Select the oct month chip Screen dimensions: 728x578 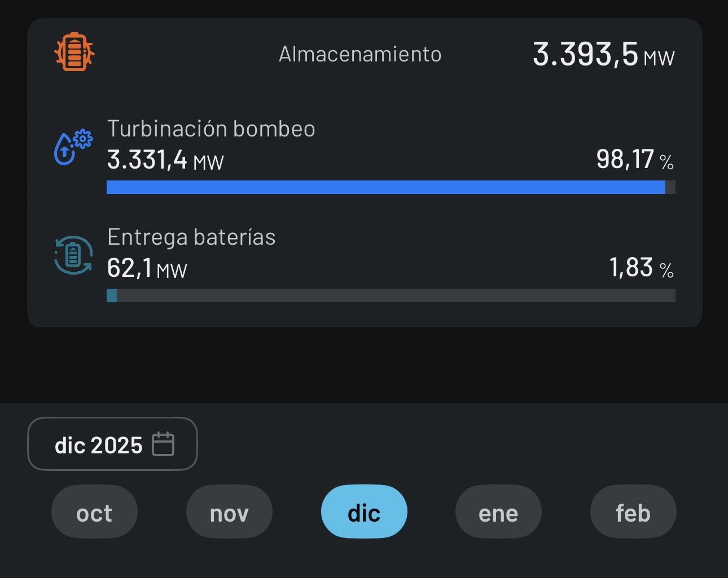(94, 512)
